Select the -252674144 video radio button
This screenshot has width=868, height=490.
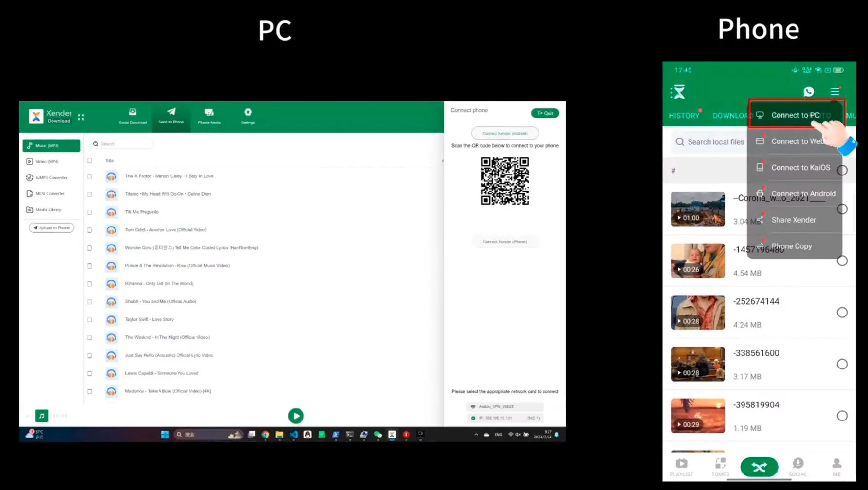pyautogui.click(x=842, y=313)
